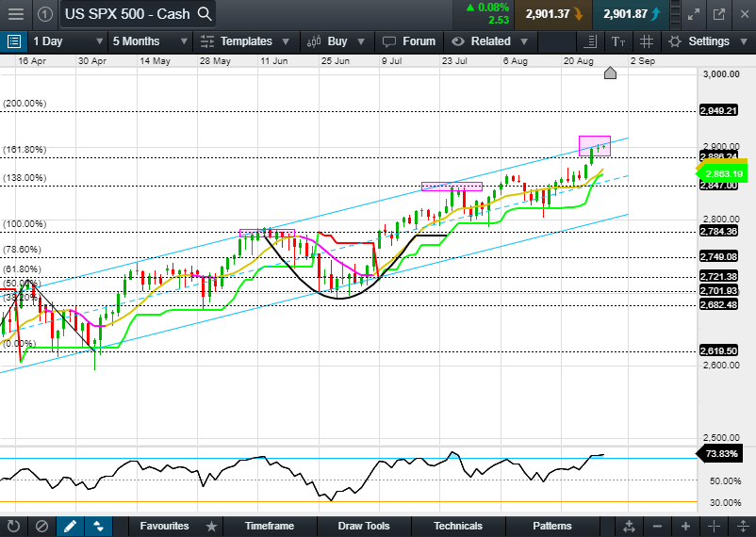Image resolution: width=756 pixels, height=537 pixels.
Task: Click the Settings gear icon
Action: [x=675, y=41]
